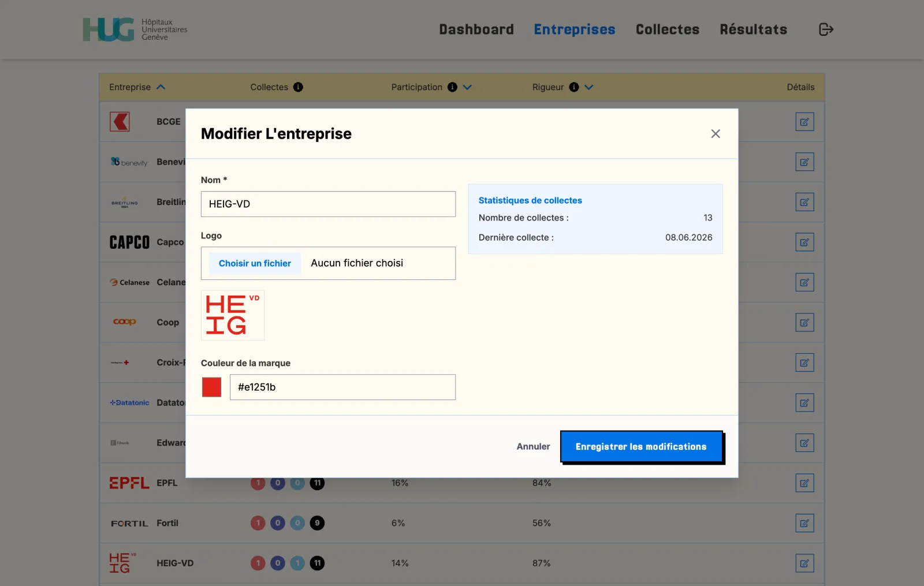This screenshot has height=586, width=924.
Task: Click the Participation column info icon
Action: (452, 87)
